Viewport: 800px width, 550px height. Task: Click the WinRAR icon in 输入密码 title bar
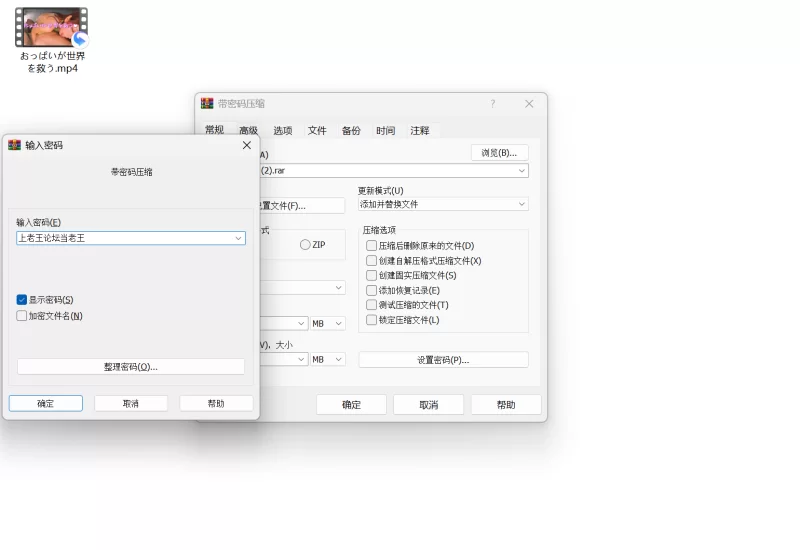pyautogui.click(x=14, y=145)
